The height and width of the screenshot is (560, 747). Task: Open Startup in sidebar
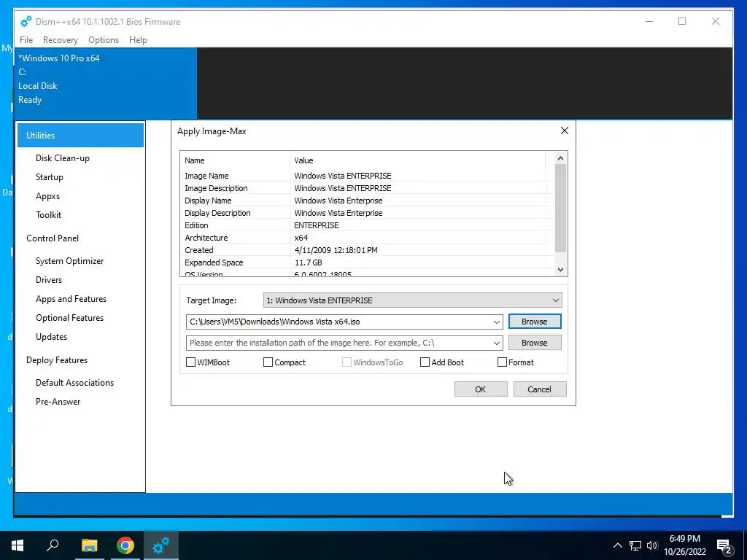tap(50, 177)
